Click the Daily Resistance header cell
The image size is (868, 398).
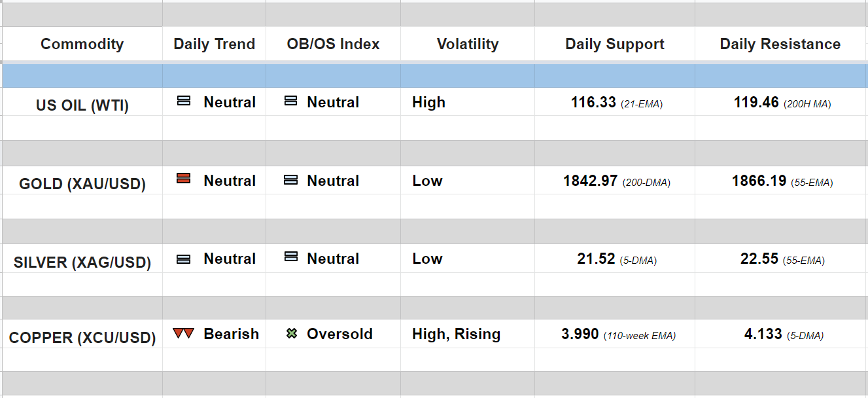pos(780,44)
